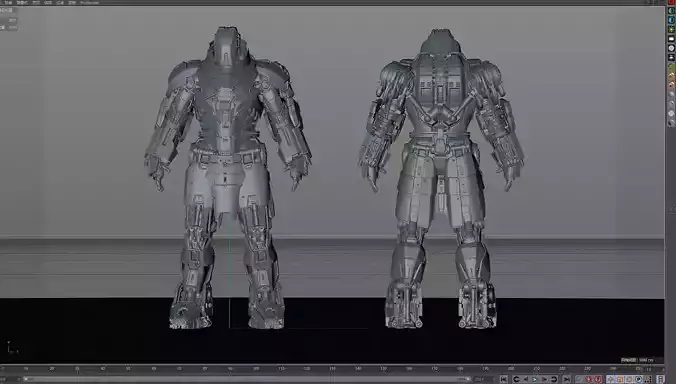Image resolution: width=676 pixels, height=384 pixels.
Task: Click frame 200 on the timeline ruler
Action: point(511,369)
